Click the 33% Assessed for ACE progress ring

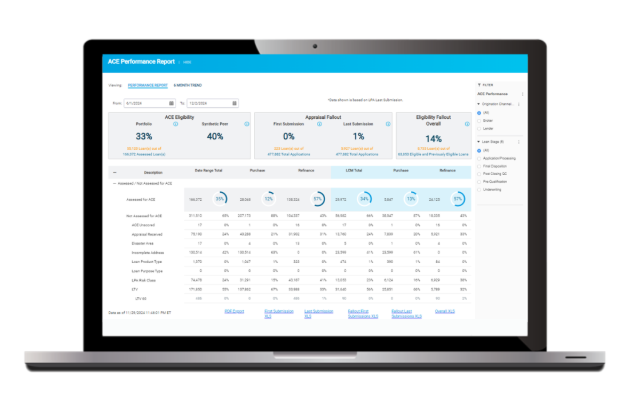220,200
